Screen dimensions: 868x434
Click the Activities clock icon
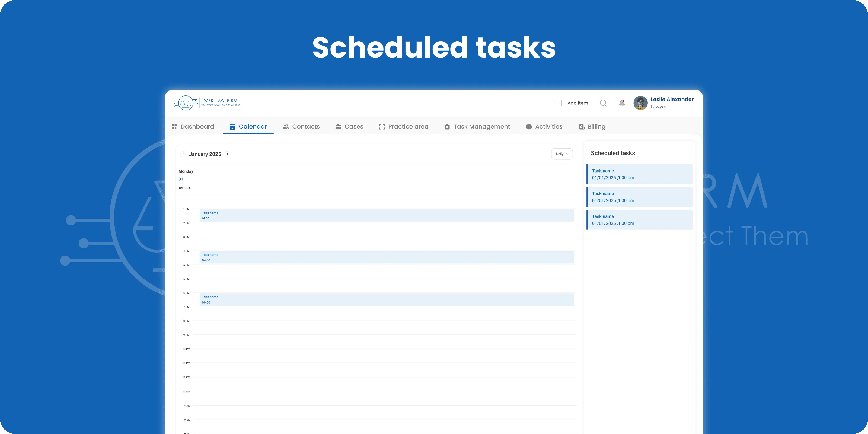tap(529, 127)
